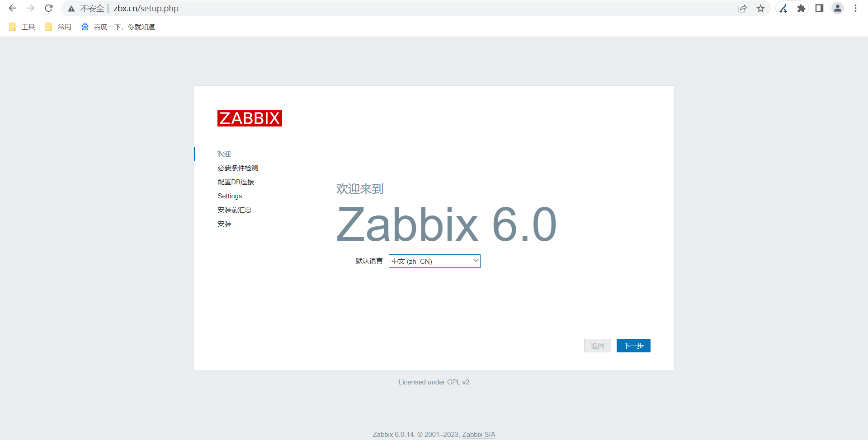Click the address bar URL zbx.cn/setup.php
Viewport: 868px width, 440px height.
[x=146, y=9]
